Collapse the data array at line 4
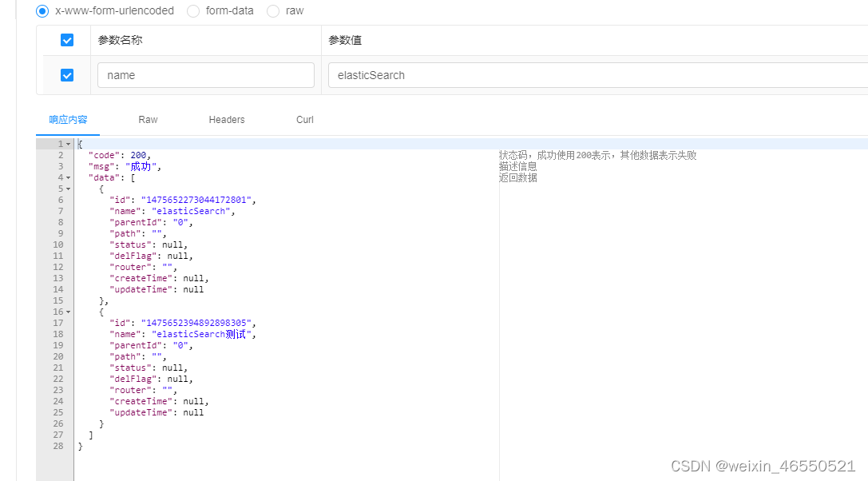The width and height of the screenshot is (868, 481). (x=69, y=178)
